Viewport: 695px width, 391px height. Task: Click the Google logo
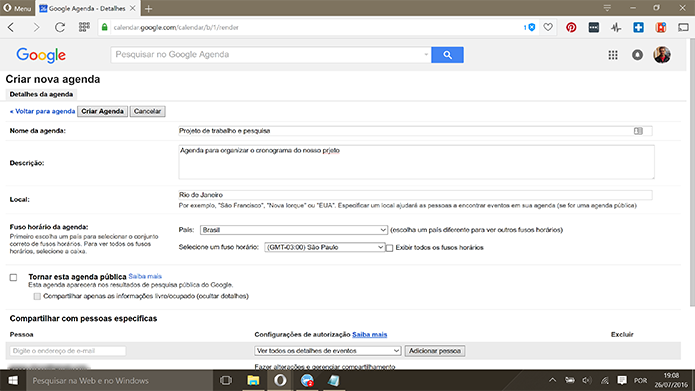41,55
